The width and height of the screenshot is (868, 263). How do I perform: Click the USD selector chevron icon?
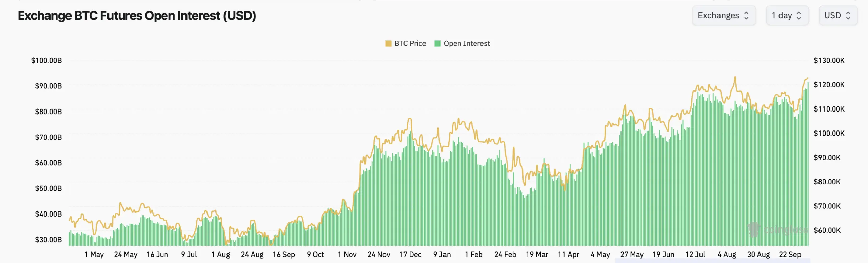coord(848,16)
